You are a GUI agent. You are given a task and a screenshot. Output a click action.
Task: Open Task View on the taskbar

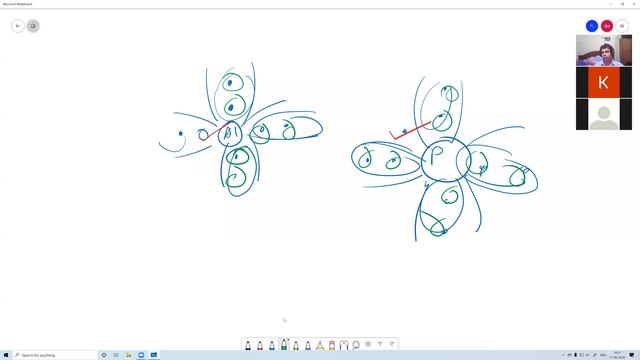(116, 355)
